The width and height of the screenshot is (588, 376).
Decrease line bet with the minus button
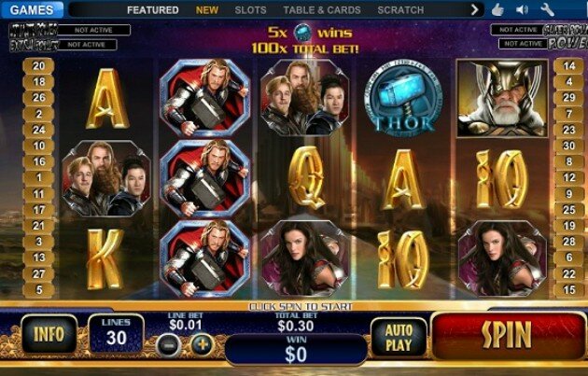coord(169,345)
